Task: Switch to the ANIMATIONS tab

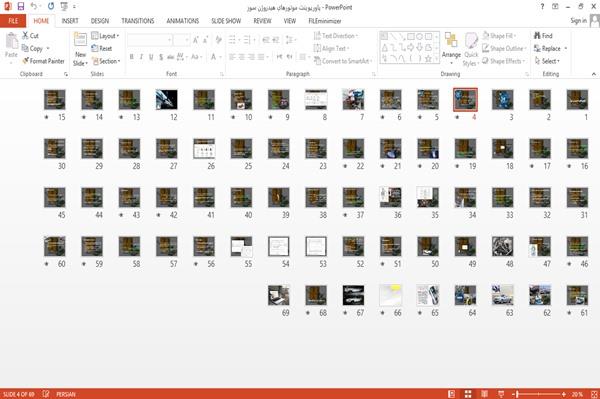Action: coord(183,21)
